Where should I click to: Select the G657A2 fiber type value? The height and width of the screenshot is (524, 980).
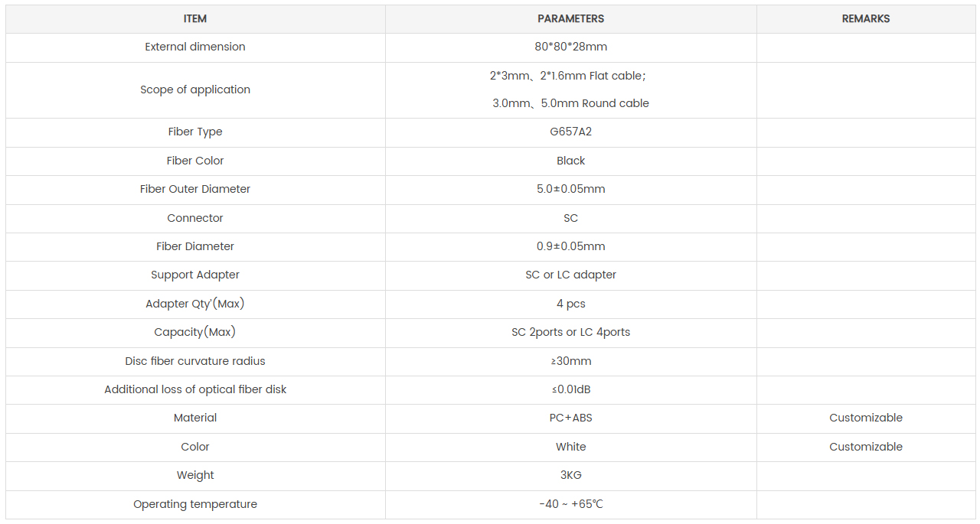tap(570, 132)
